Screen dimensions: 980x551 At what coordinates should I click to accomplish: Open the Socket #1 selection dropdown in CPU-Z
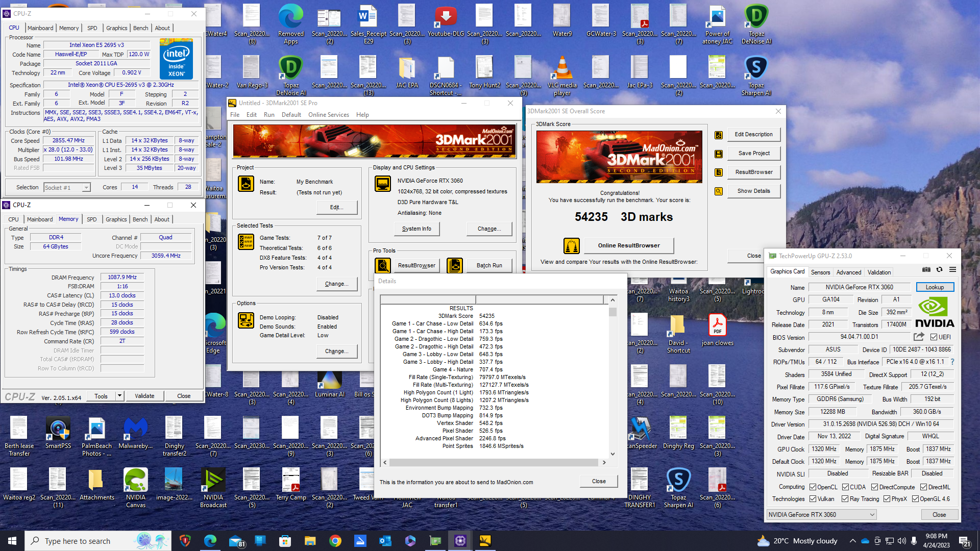67,188
